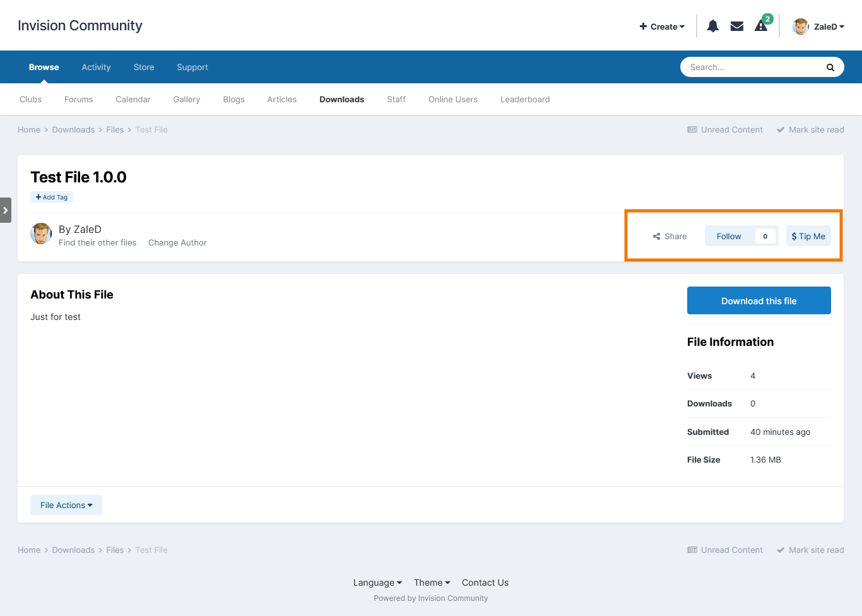The height and width of the screenshot is (616, 862).
Task: Click the author avatar beside By ZaleD
Action: point(41,234)
